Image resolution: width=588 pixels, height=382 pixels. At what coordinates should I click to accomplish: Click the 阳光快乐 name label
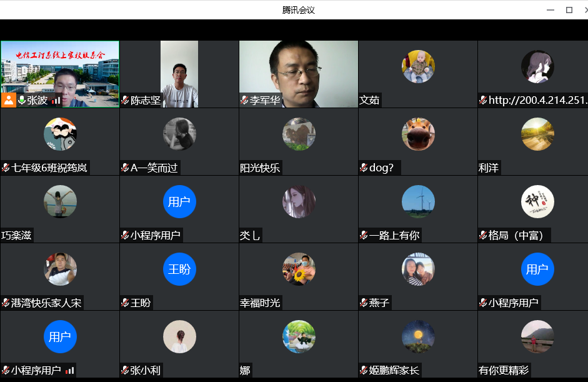[261, 168]
